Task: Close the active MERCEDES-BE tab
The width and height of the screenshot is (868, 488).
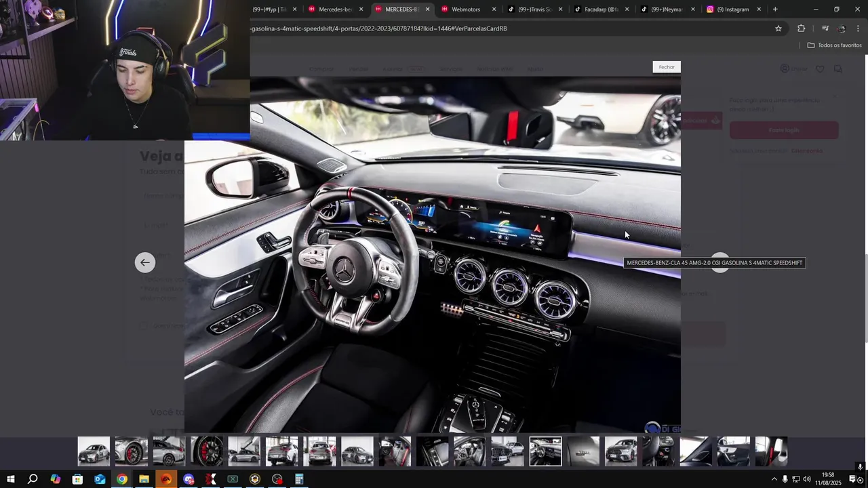Action: coord(427,9)
